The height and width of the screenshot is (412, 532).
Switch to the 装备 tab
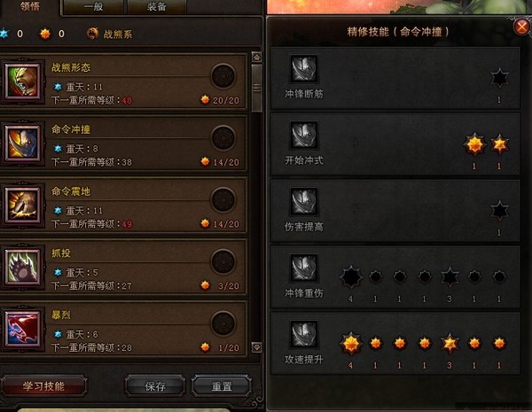coord(157,7)
